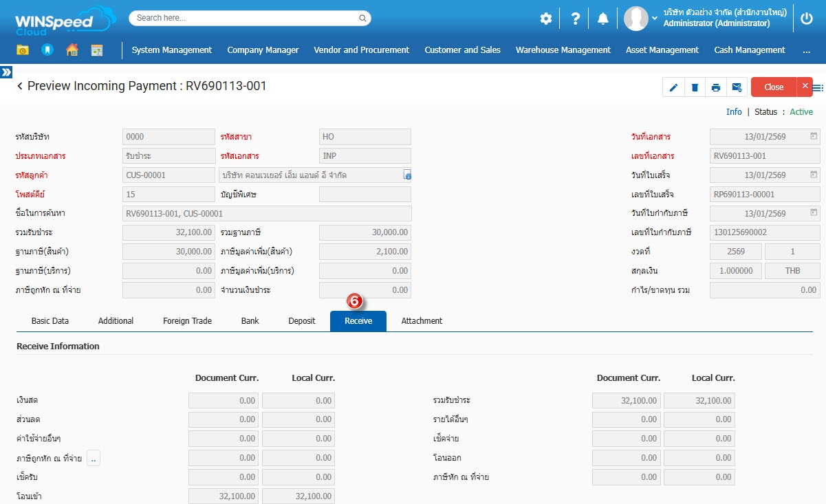Expand the left sidebar panel
The height and width of the screenshot is (504, 826).
pyautogui.click(x=6, y=72)
